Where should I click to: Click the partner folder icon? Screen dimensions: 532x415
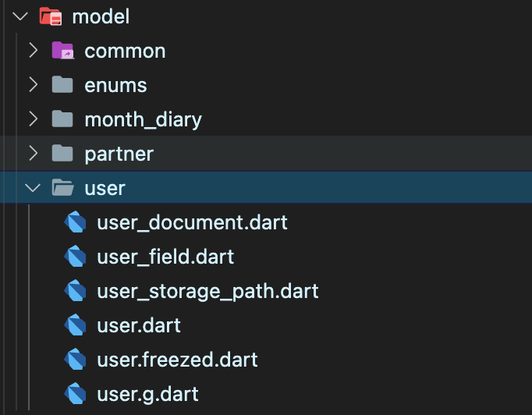point(62,154)
